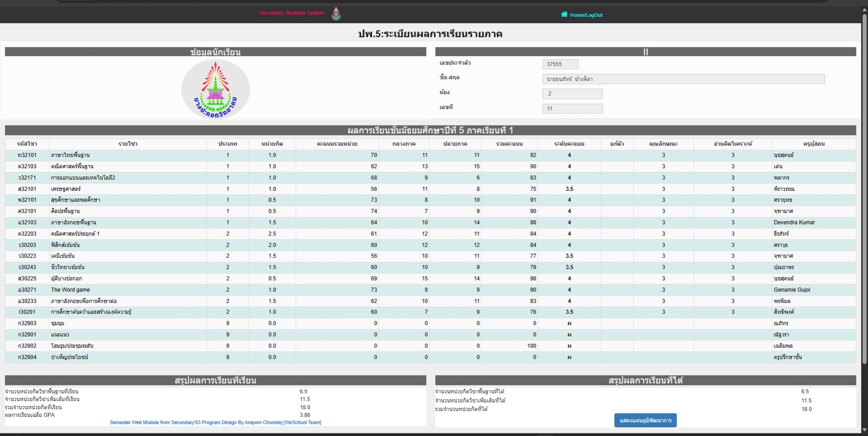Click the ครูผู้สอน column header
The image size is (868, 436).
pyautogui.click(x=814, y=144)
